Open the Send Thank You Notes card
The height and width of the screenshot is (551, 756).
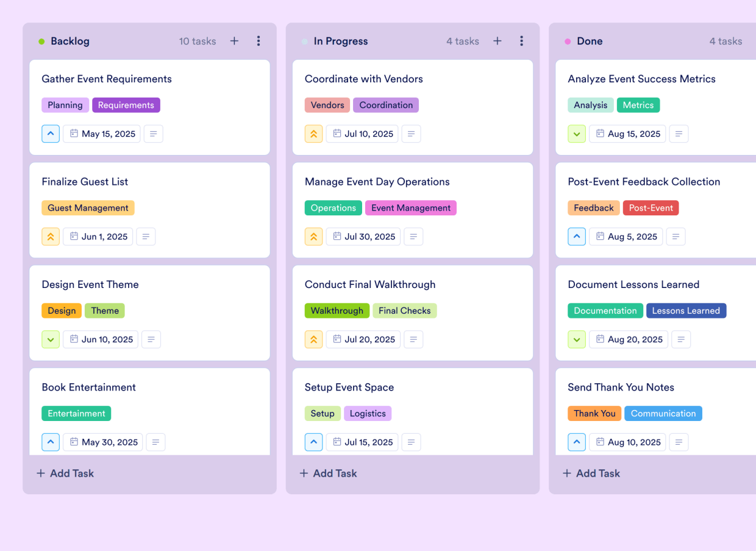click(x=621, y=387)
